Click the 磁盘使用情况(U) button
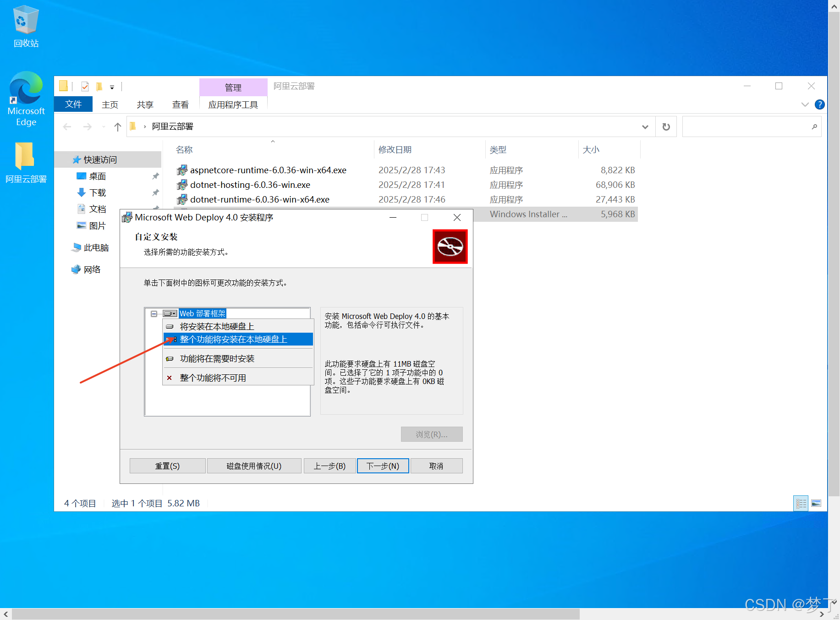This screenshot has width=840, height=620. point(254,466)
